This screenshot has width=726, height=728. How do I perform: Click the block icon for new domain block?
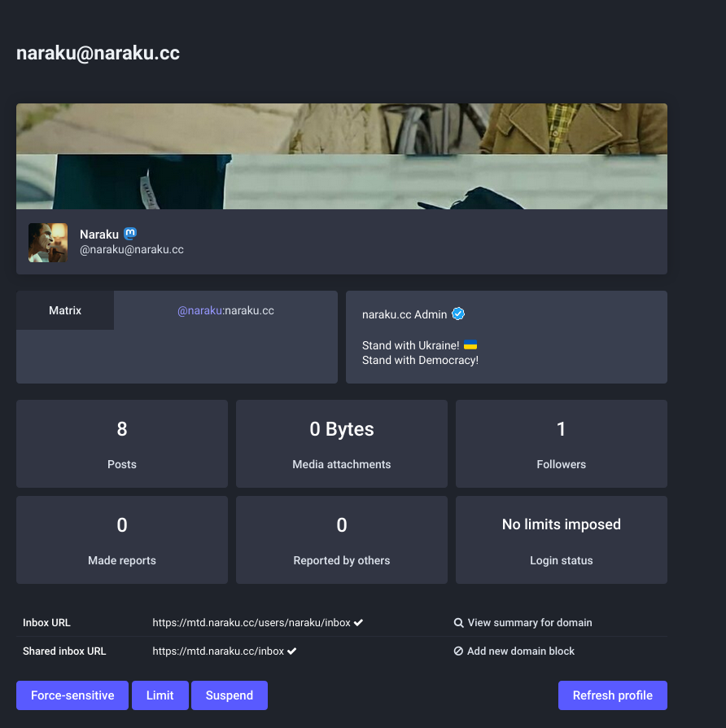[458, 651]
